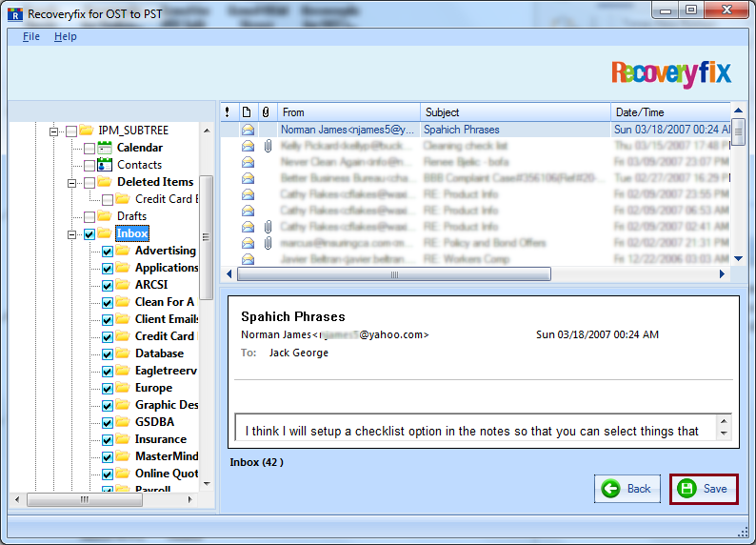This screenshot has height=545, width=756.
Task: Click the email list scroll left arrow
Action: coord(229,274)
